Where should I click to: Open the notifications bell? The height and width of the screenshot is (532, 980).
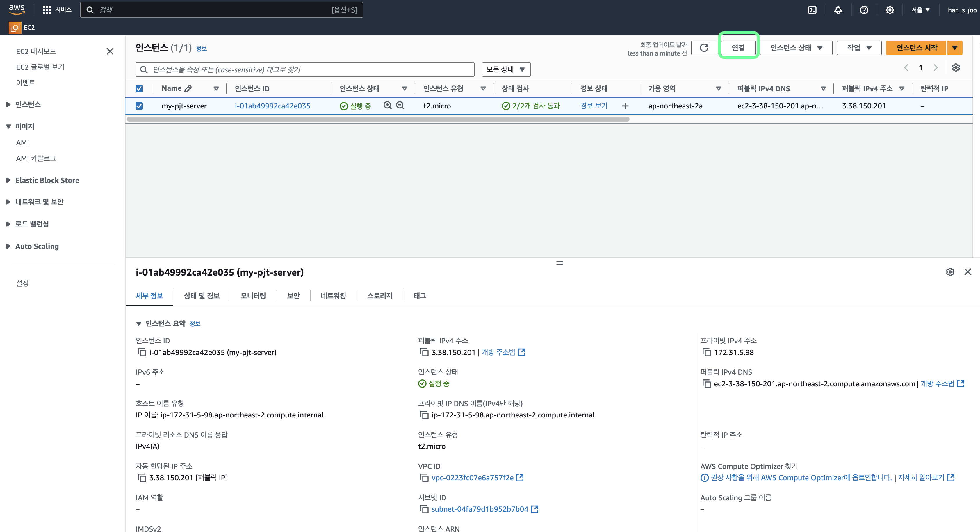click(838, 10)
